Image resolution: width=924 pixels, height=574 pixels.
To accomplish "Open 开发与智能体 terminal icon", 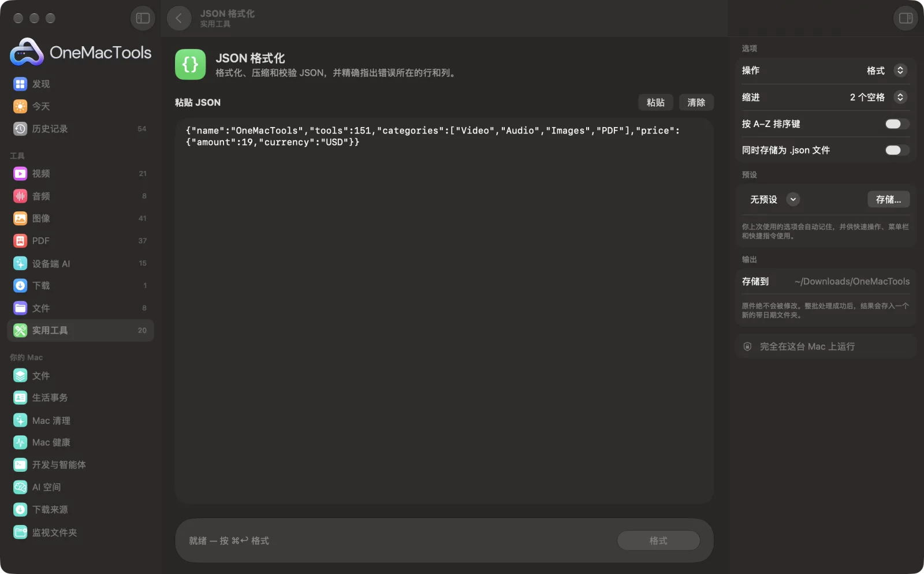I will pos(20,465).
